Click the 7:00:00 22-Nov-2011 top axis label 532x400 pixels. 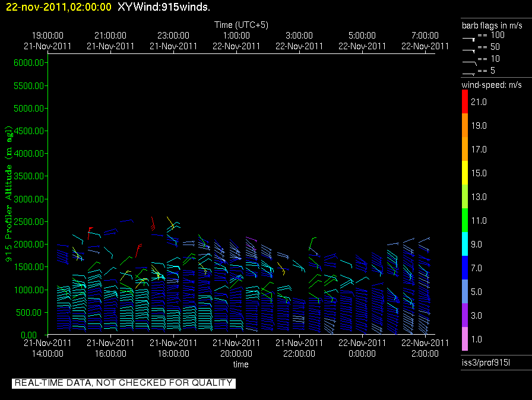[425, 41]
